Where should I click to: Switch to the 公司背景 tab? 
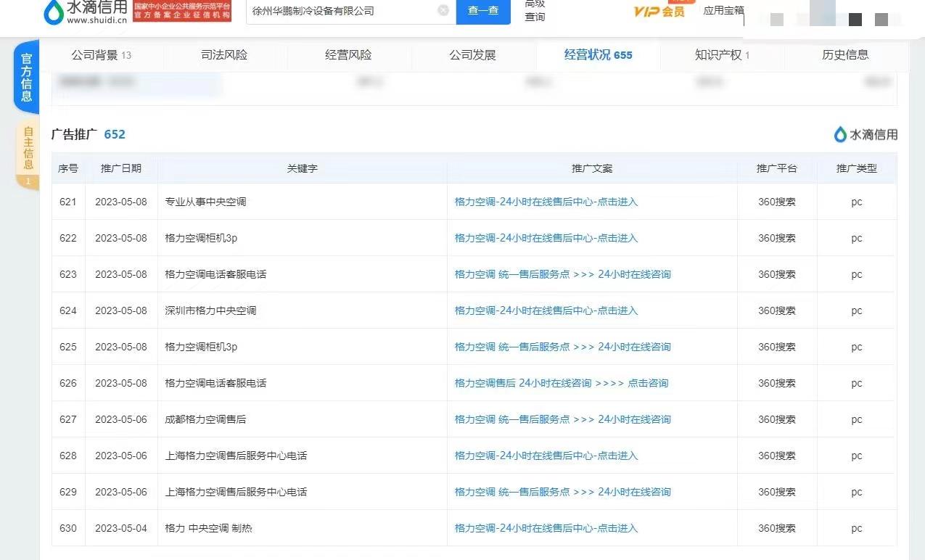coord(102,55)
